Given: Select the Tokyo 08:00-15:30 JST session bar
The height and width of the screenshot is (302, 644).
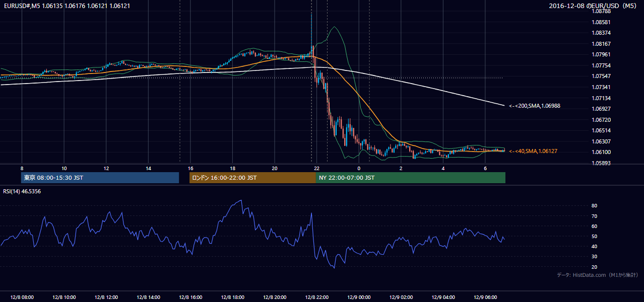Looking at the screenshot, I should pos(100,178).
